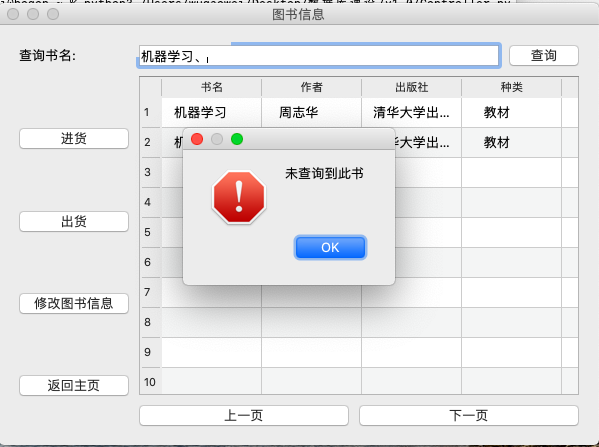
Task: Select row header 1 in the table
Action: point(151,112)
